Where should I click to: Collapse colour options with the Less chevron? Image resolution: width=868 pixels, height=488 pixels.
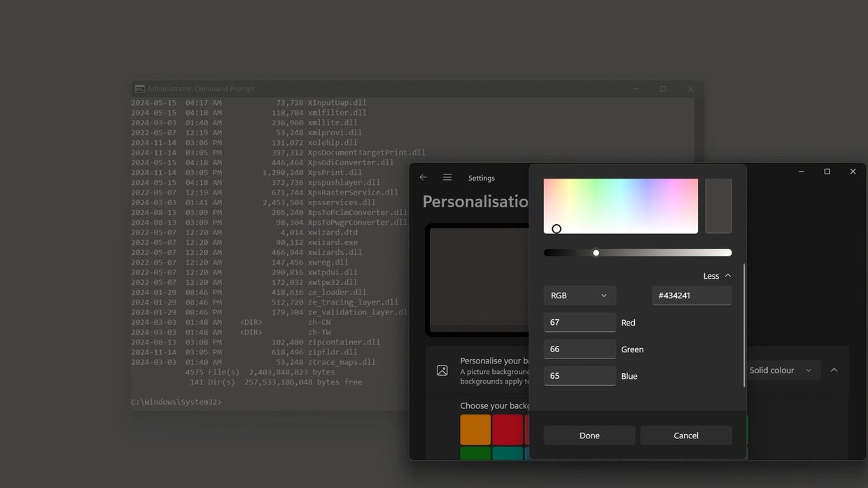(x=717, y=276)
